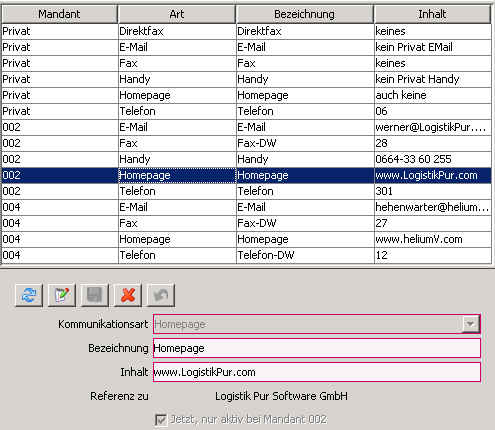Viewport: 495px width, 430px height.
Task: Sort by the Art column header
Action: (x=177, y=14)
